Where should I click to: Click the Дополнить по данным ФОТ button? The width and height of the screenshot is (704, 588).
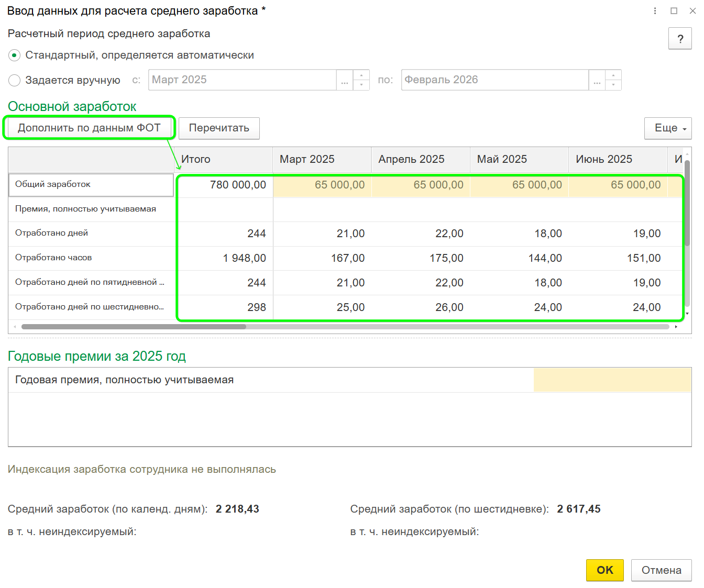(x=89, y=127)
